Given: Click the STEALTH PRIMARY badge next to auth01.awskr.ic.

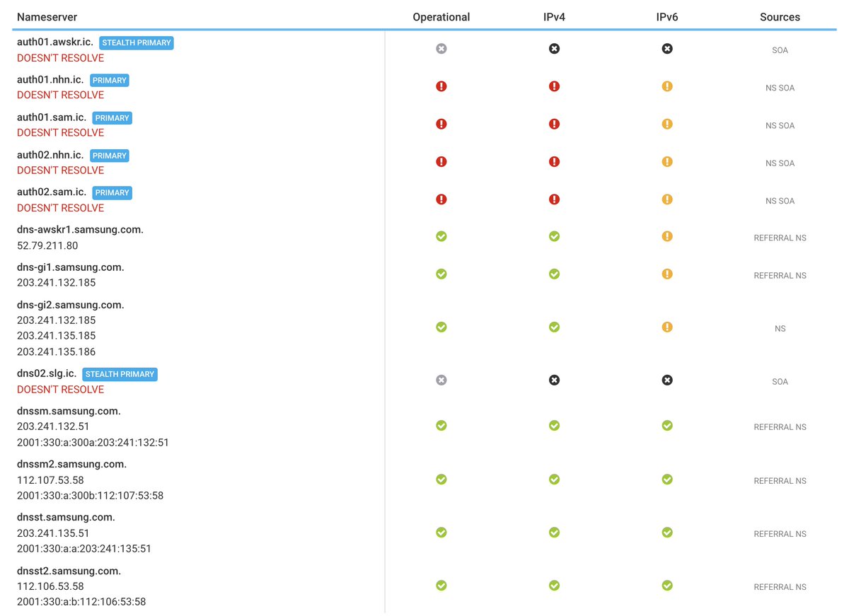Looking at the screenshot, I should (x=137, y=43).
